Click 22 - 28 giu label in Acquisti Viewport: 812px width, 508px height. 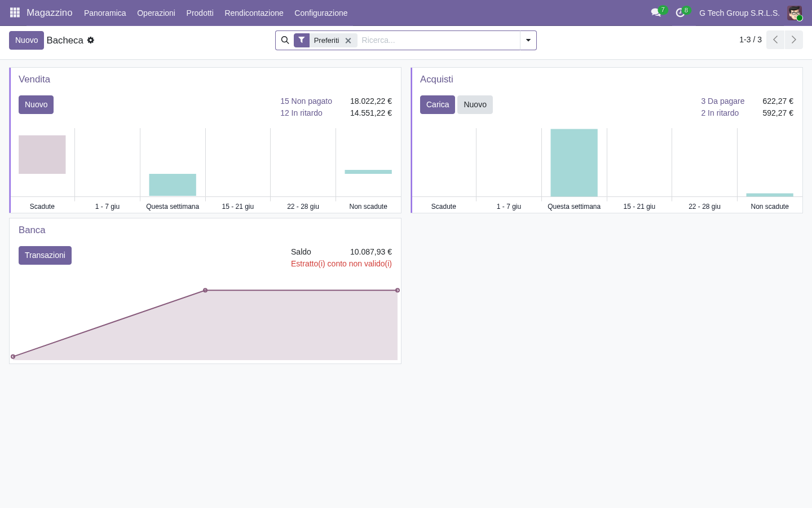(x=704, y=207)
